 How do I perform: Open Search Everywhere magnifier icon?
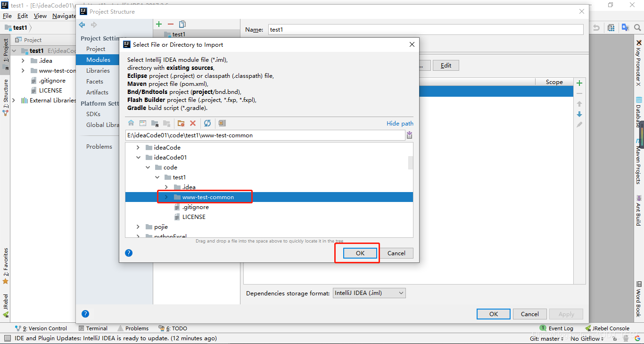click(637, 28)
